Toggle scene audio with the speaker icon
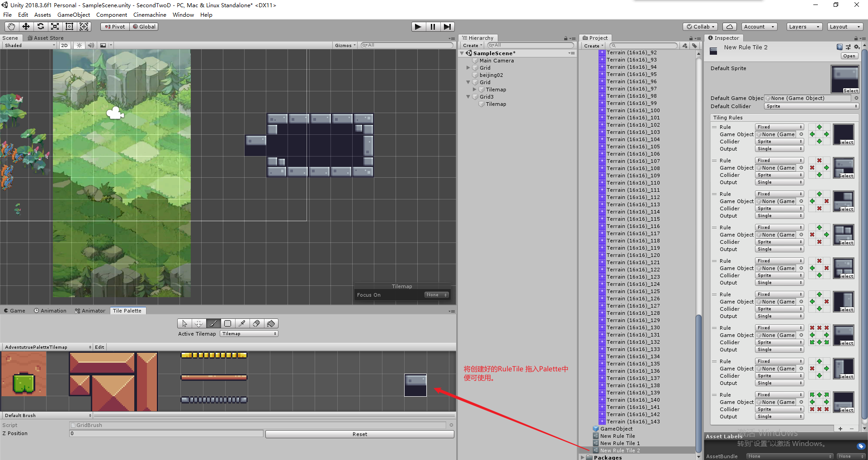The width and height of the screenshot is (868, 460). 91,45
